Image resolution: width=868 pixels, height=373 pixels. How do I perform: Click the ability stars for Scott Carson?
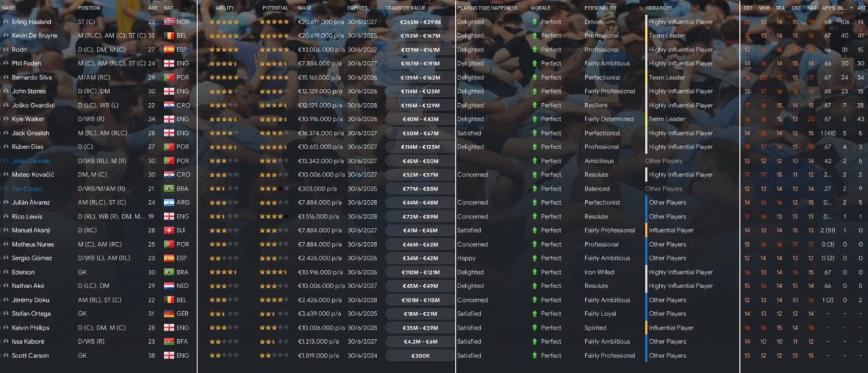coord(224,355)
